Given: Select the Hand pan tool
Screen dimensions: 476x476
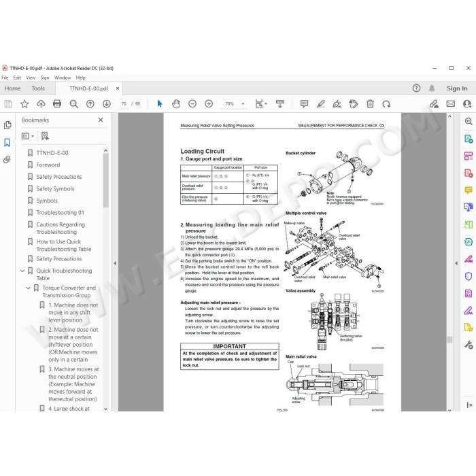Looking at the screenshot, I should point(176,104).
